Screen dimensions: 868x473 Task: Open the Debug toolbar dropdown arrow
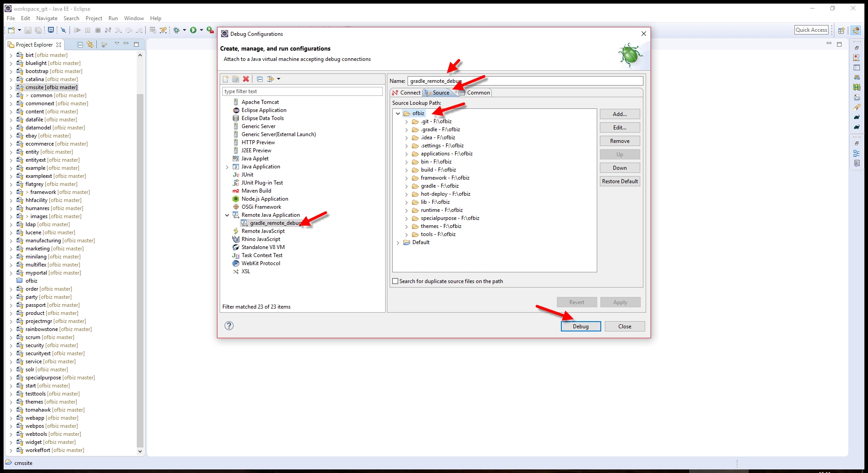[x=184, y=30]
